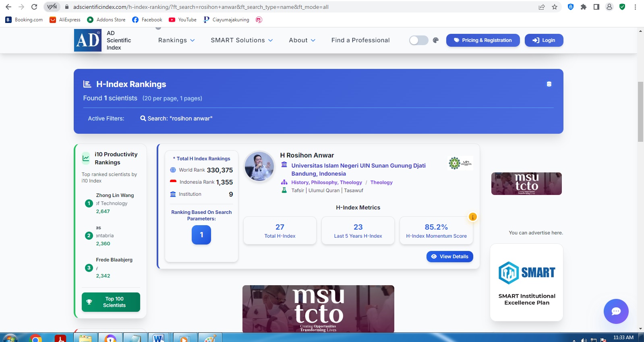644x342 pixels.
Task: Open the color theme palette icon
Action: pos(435,40)
